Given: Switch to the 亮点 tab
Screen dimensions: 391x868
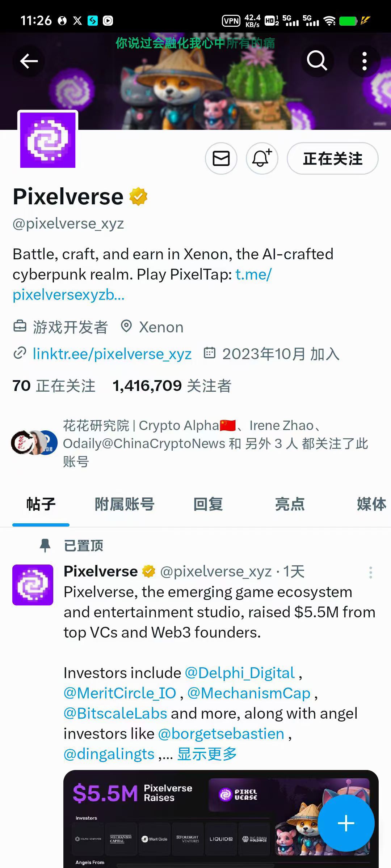Looking at the screenshot, I should coord(290,504).
